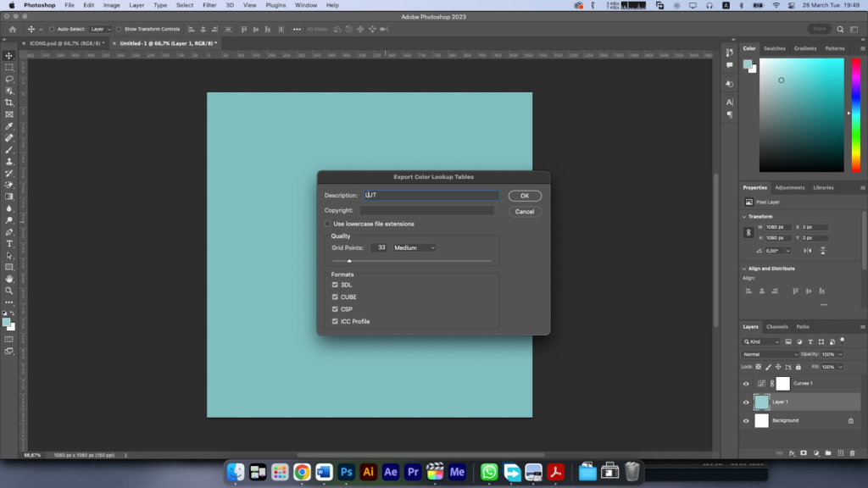
Task: Select the Brush tool
Action: pos(8,149)
